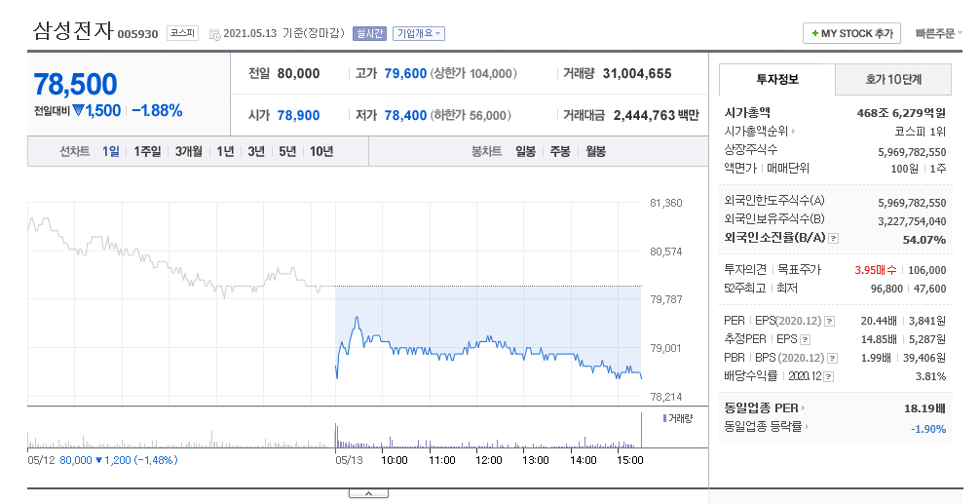Click the 삼성전자 stock name heading
This screenshot has width=980, height=504.
coord(72,30)
